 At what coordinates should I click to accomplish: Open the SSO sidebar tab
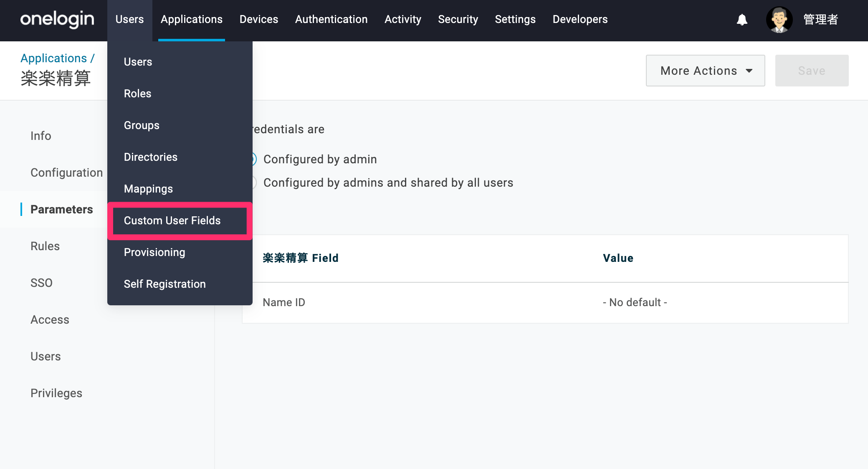41,283
